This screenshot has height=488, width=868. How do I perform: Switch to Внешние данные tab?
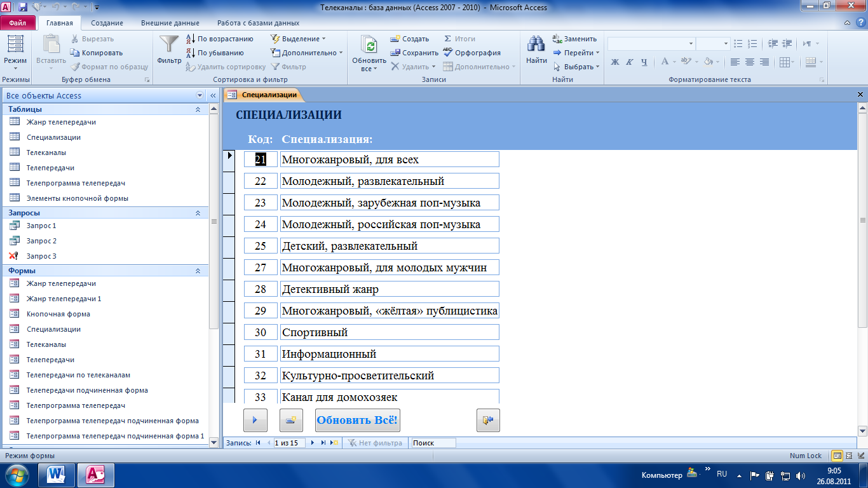(170, 23)
